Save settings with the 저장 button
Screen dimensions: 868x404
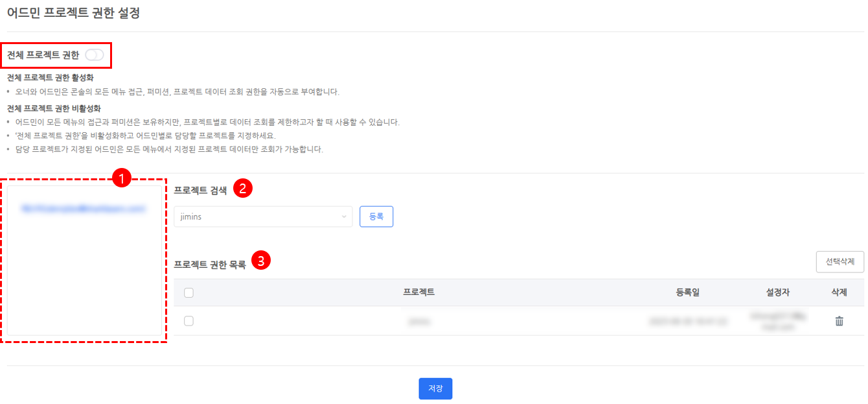coord(435,388)
